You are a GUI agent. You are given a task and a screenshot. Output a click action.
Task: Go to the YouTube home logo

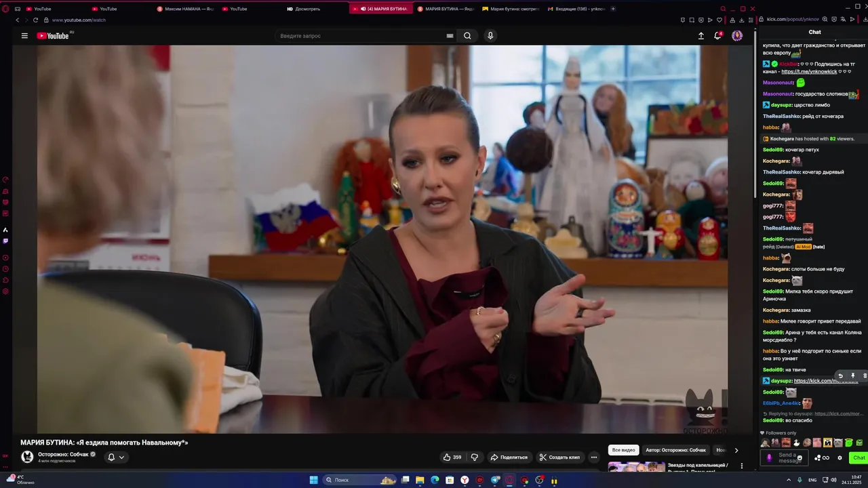coord(54,36)
